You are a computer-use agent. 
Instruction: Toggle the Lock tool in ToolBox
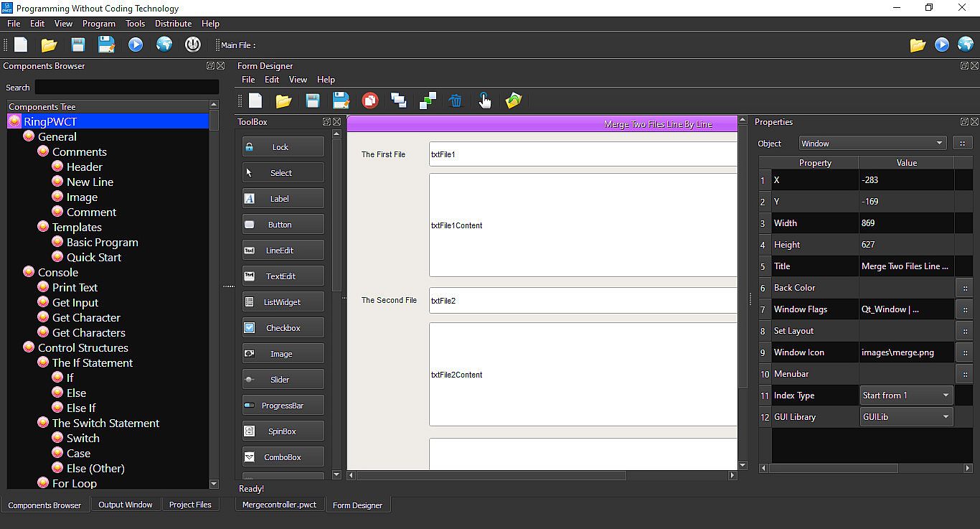coord(283,147)
